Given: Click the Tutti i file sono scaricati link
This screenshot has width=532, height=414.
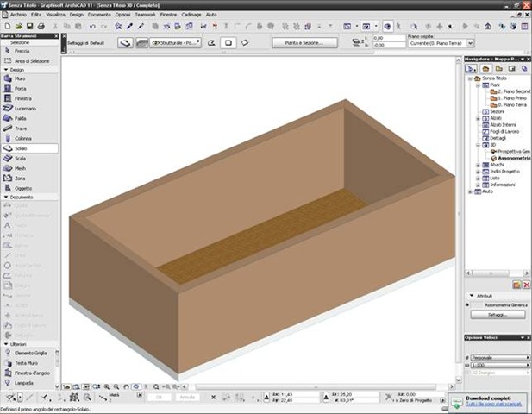Looking at the screenshot, I should click(x=494, y=405).
